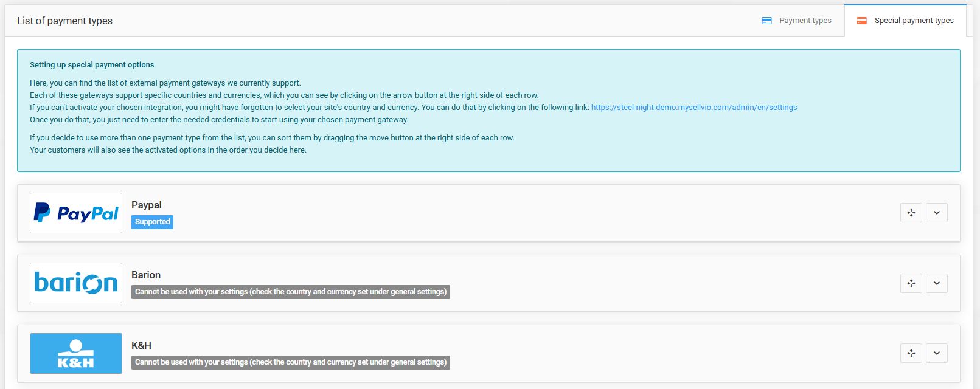Viewport: 980px width, 389px height.
Task: Expand the Barion row with the chevron
Action: tap(936, 283)
